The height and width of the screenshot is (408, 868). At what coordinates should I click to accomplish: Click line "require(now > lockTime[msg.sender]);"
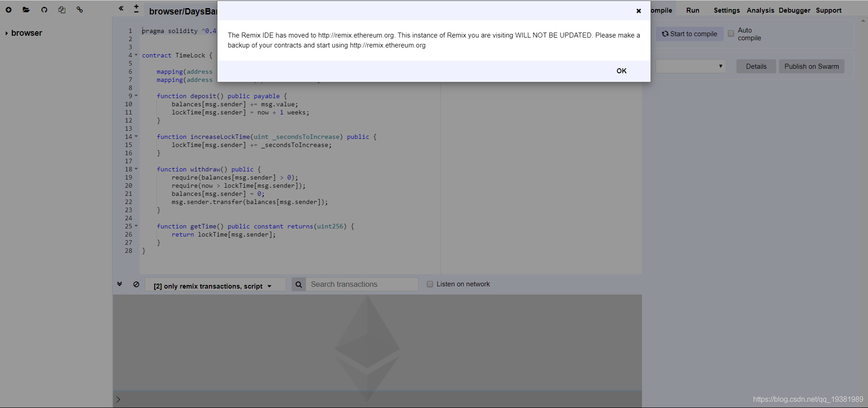[239, 185]
